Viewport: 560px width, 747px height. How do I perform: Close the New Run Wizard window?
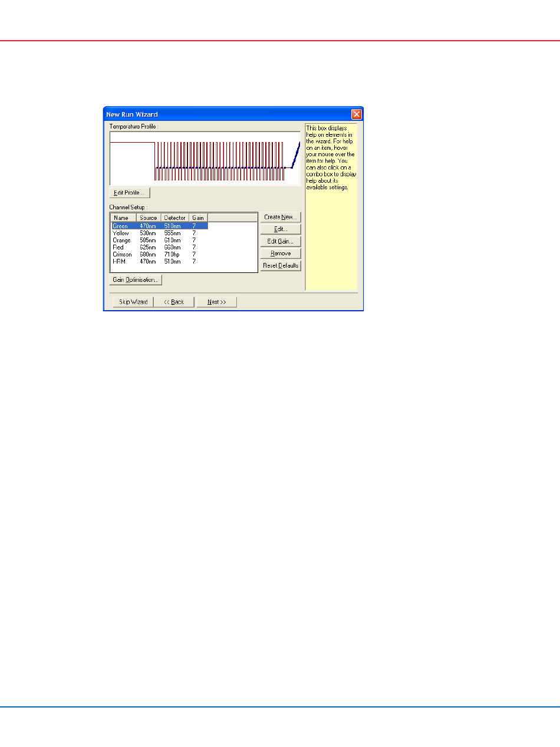pos(356,114)
